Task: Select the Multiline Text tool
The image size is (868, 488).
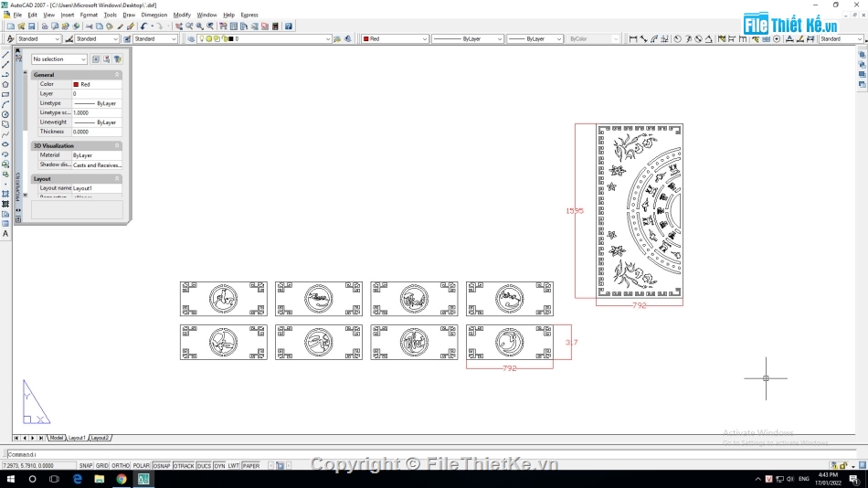Action: tap(5, 234)
